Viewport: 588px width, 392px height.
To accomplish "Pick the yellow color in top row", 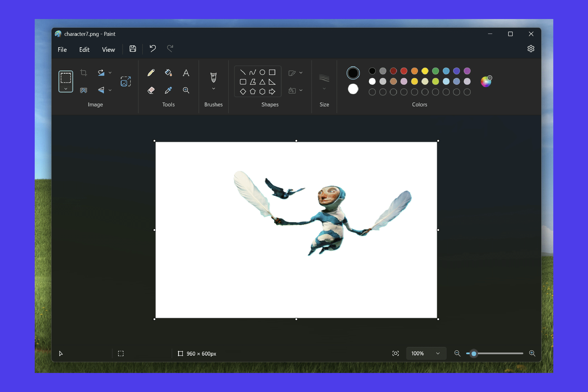I will [x=425, y=71].
